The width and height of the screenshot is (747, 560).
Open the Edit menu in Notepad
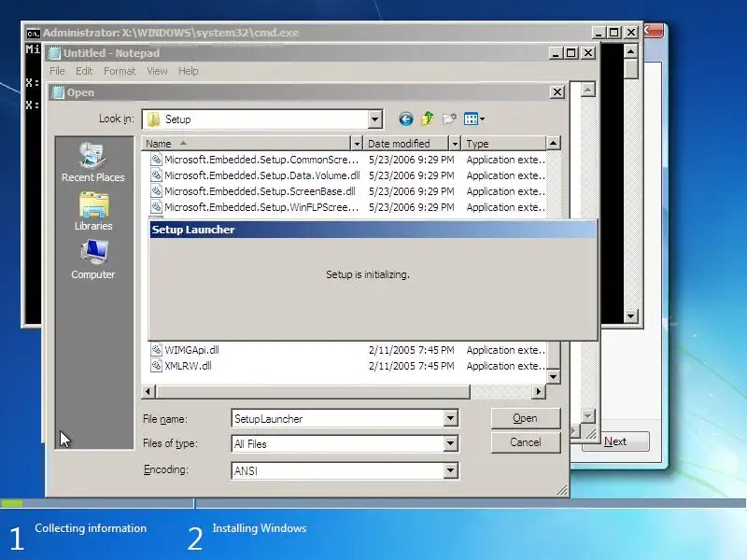[84, 71]
